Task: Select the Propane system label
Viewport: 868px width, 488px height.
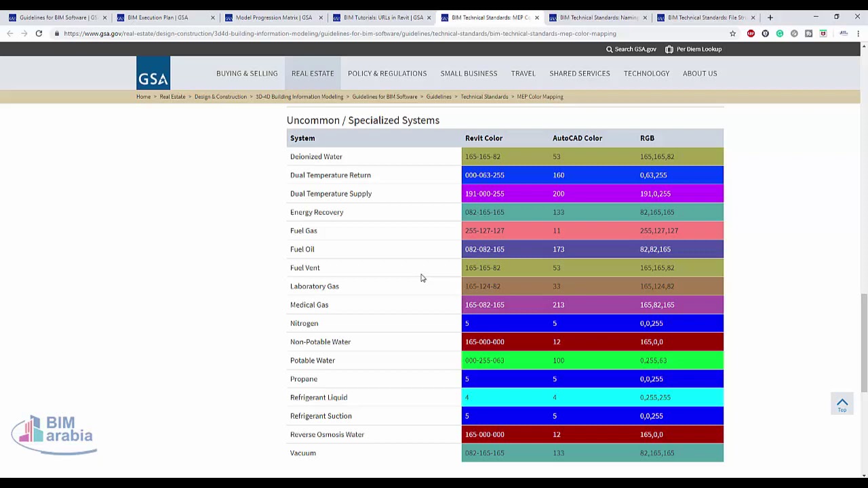Action: click(304, 379)
